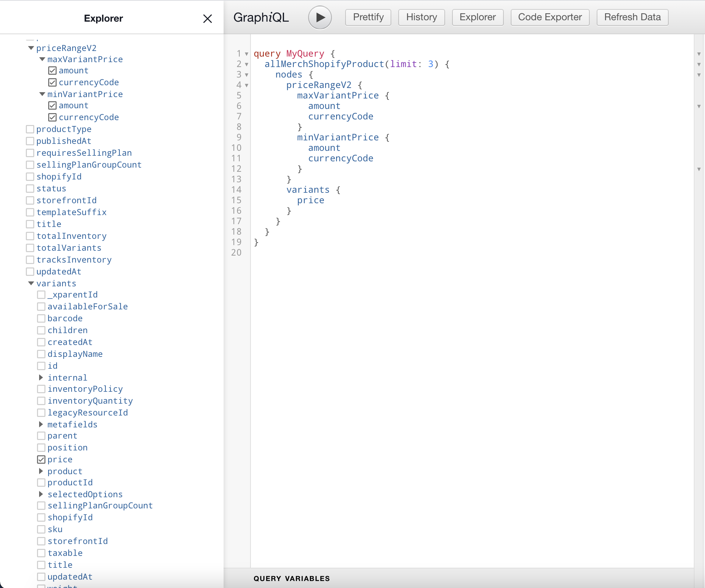The height and width of the screenshot is (588, 705).
Task: Check the legacyResourceId field
Action: tap(41, 413)
